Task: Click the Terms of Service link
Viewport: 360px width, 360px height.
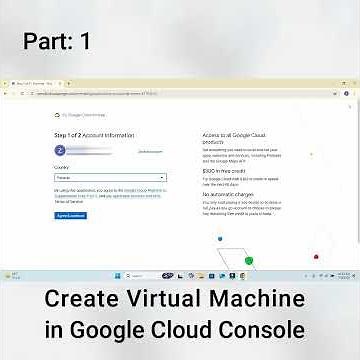Action: pyautogui.click(x=69, y=202)
